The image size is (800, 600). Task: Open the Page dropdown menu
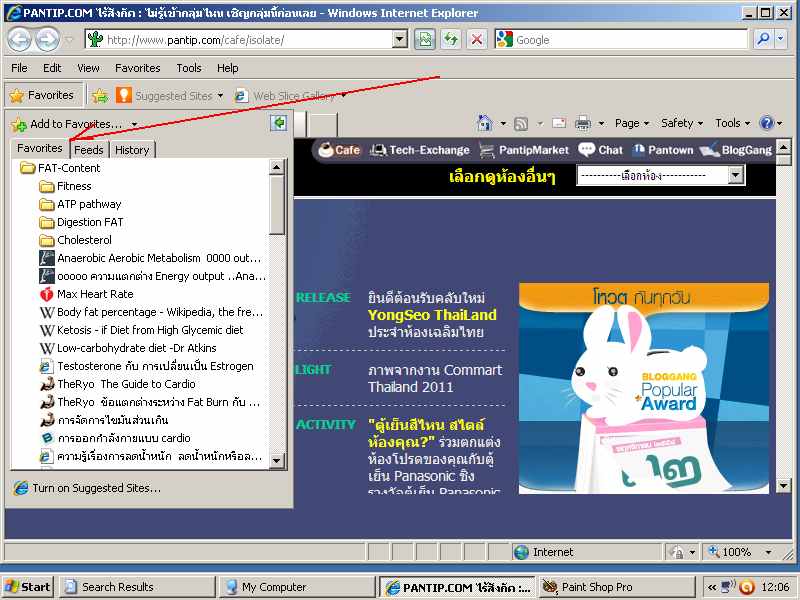[x=632, y=123]
